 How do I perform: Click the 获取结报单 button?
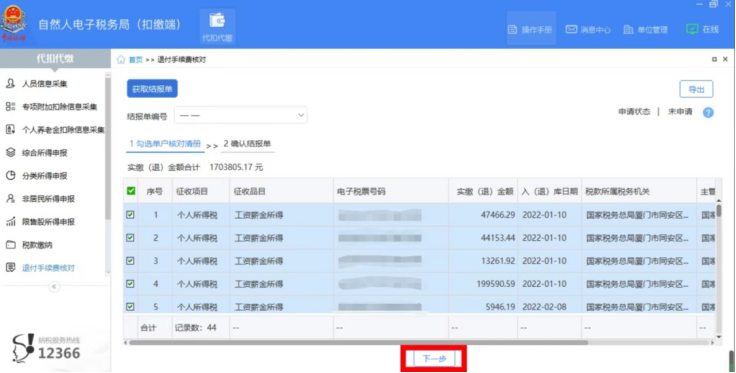tap(152, 89)
